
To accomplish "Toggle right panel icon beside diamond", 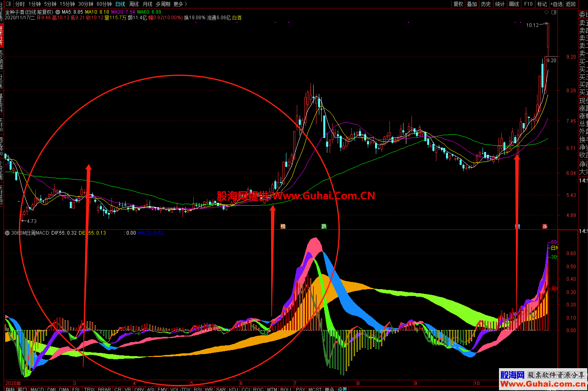I will tap(554, 12).
